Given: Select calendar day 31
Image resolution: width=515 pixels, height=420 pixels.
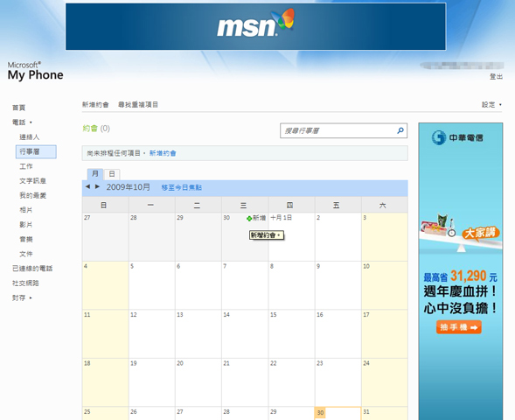Looking at the screenshot, I should [x=385, y=413].
